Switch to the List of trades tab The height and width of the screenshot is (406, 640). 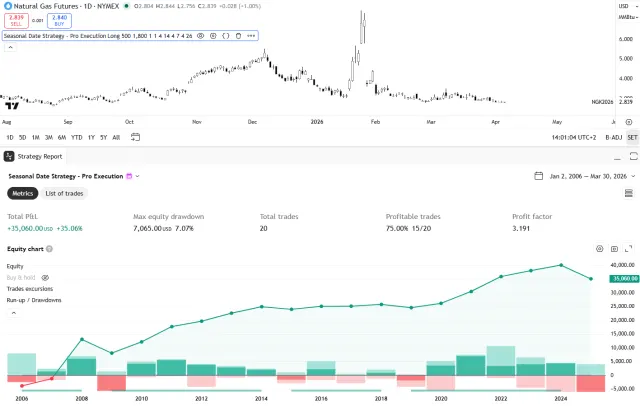(64, 193)
